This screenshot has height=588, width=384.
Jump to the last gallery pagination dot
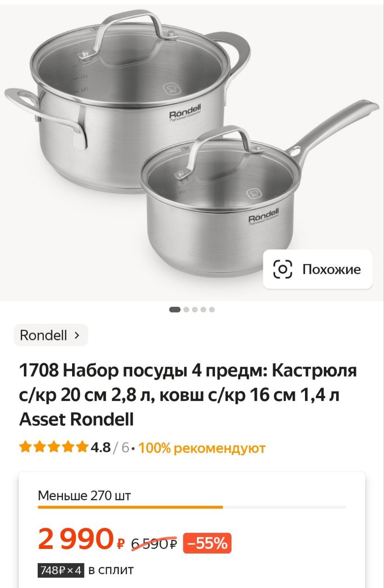pyautogui.click(x=212, y=310)
